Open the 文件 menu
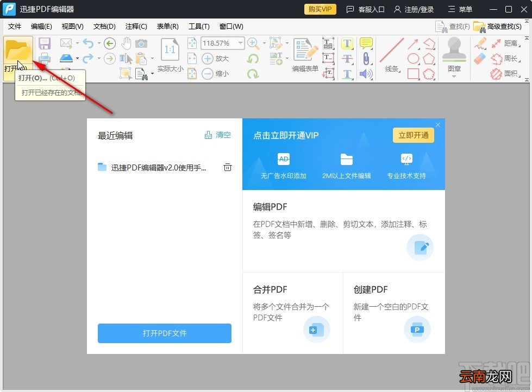The height and width of the screenshot is (392, 532). [15, 27]
